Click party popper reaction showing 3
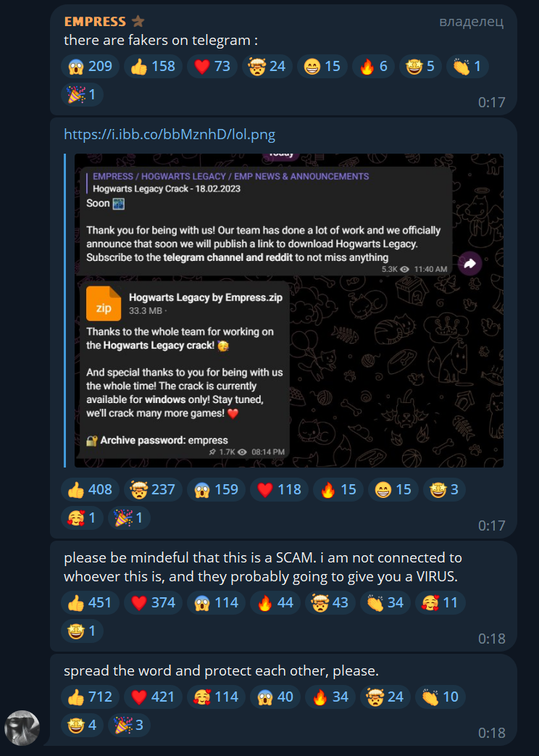 pos(129,725)
